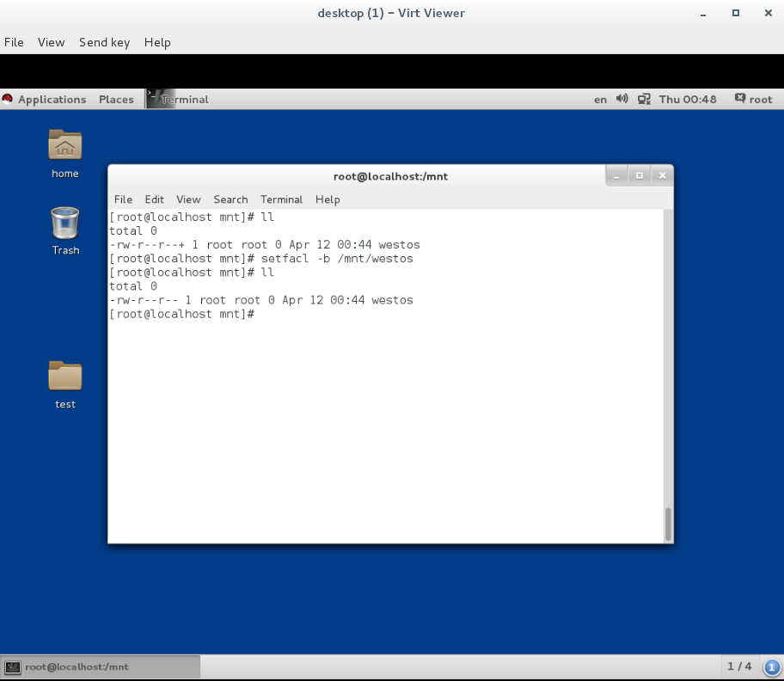784x681 pixels.
Task: Open the Virt Viewer View menu
Action: [x=51, y=42]
